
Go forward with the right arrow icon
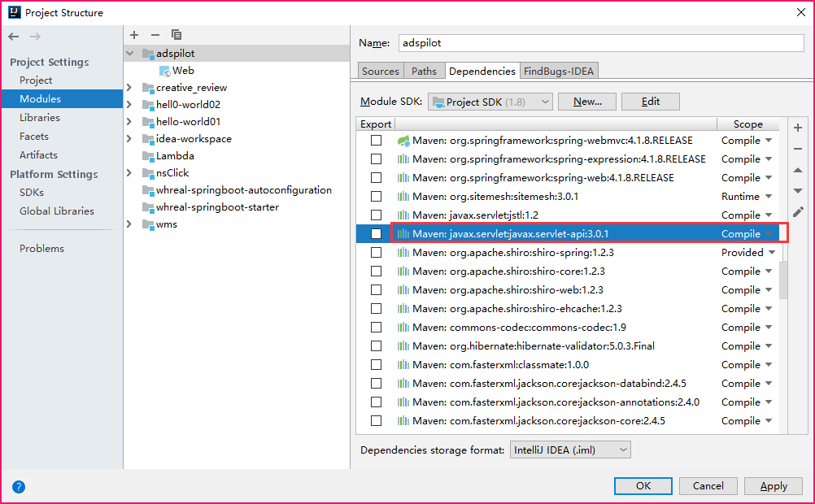(x=35, y=37)
